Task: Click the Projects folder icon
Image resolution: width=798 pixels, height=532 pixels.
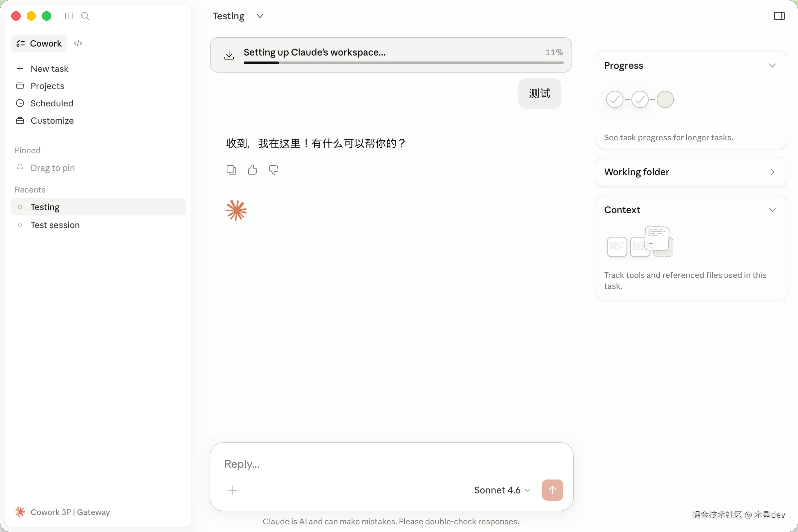Action: 20,85
